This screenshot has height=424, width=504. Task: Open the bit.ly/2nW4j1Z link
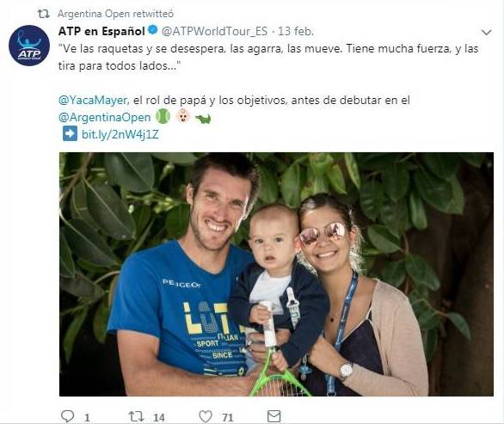(120, 134)
